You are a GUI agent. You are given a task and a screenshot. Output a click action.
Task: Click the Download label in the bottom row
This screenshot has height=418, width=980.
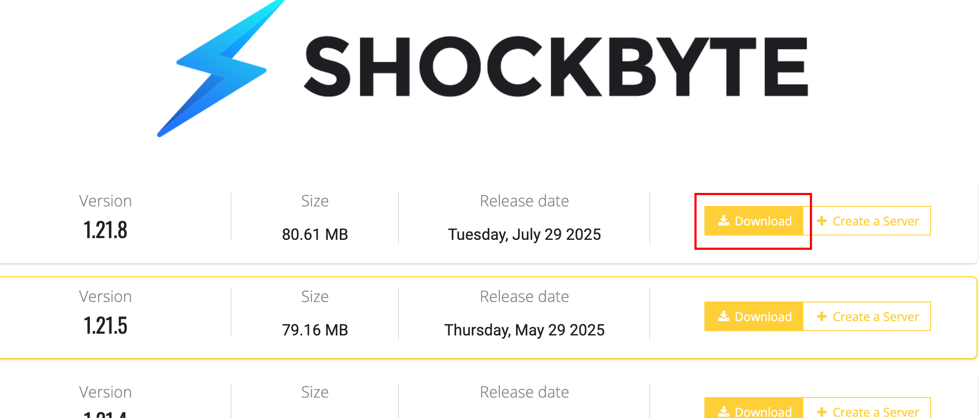(x=763, y=411)
